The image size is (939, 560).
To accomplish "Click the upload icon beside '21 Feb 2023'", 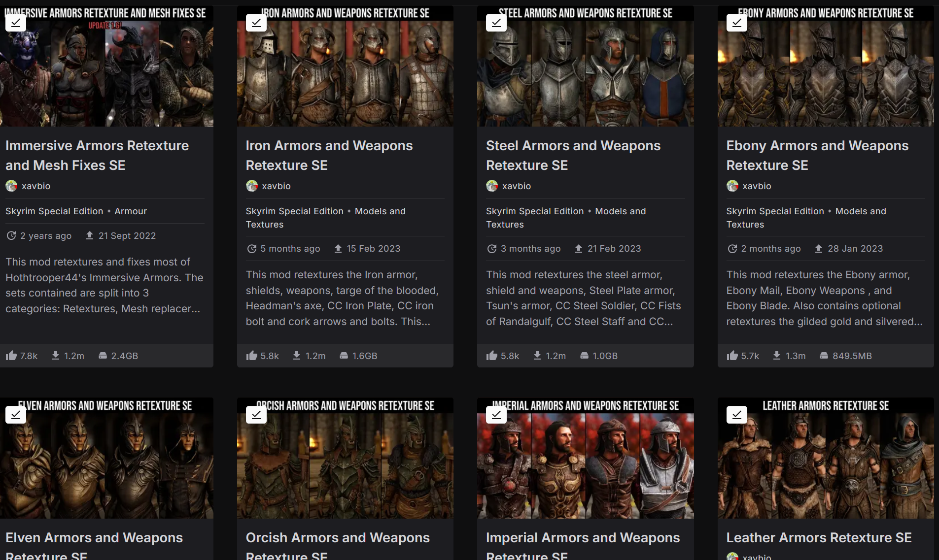I will 579,248.
